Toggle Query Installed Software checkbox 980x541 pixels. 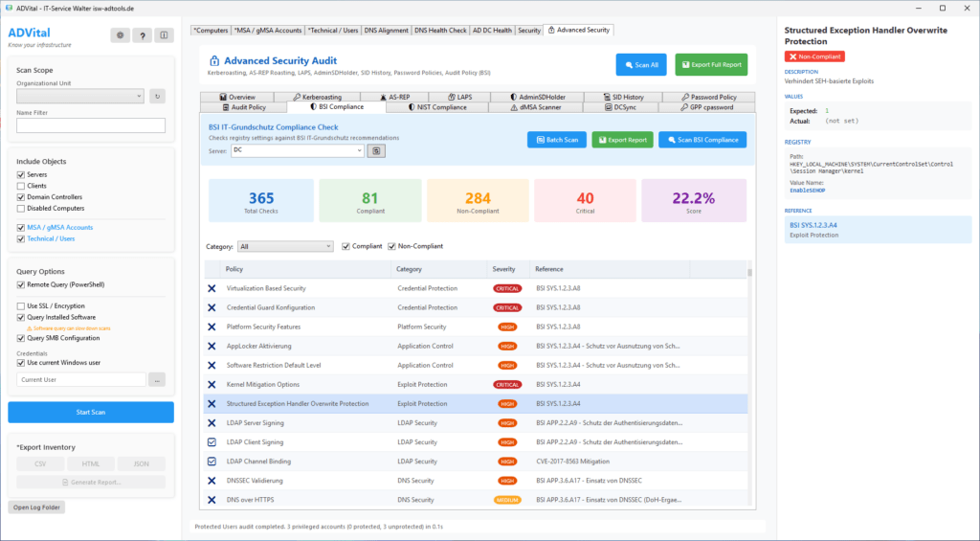coord(21,318)
